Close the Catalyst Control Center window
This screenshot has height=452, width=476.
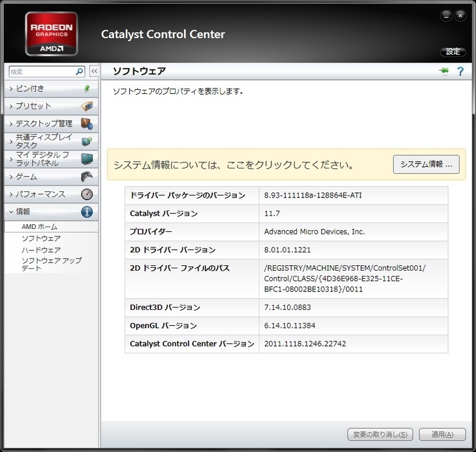(x=460, y=16)
